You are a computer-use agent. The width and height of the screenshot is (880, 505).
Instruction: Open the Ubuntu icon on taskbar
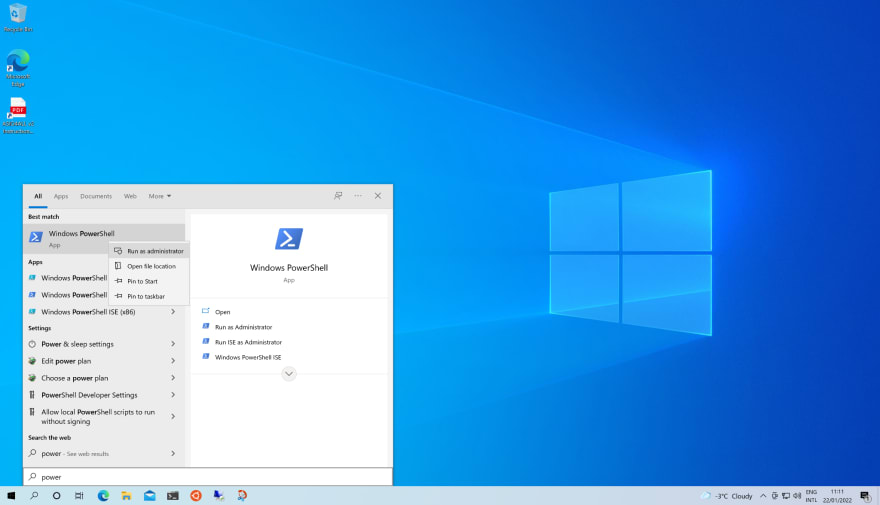coord(196,495)
